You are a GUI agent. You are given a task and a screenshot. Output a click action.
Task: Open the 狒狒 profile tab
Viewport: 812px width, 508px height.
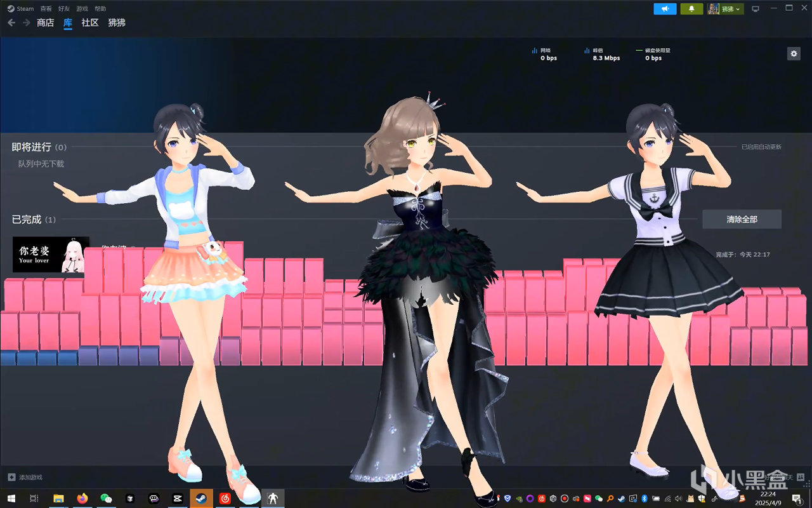tap(117, 23)
